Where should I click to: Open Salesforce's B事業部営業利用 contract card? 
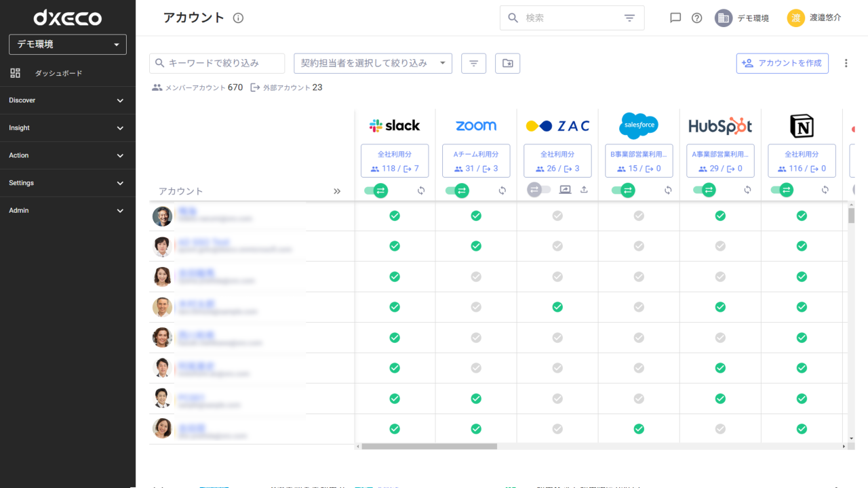639,161
